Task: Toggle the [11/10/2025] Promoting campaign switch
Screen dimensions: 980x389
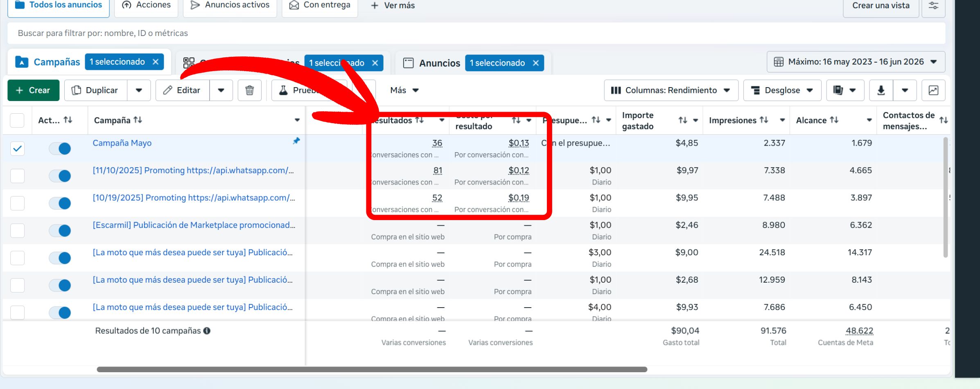Action: coord(60,176)
